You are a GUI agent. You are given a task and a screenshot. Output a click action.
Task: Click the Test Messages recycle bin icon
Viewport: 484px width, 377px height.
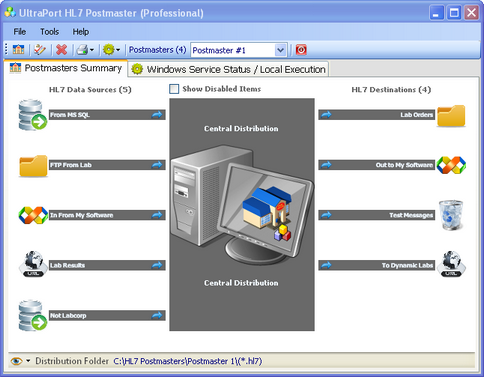point(451,215)
